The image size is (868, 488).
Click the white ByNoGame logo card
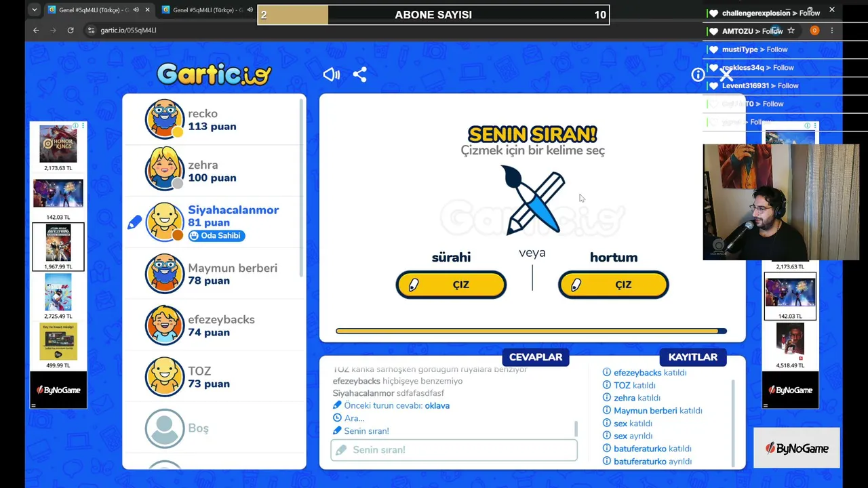coord(797,448)
